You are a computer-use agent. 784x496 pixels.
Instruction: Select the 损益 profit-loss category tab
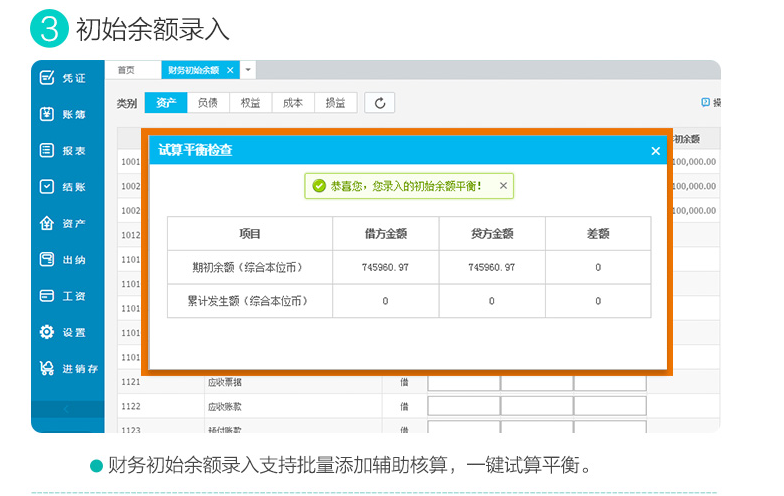point(336,103)
